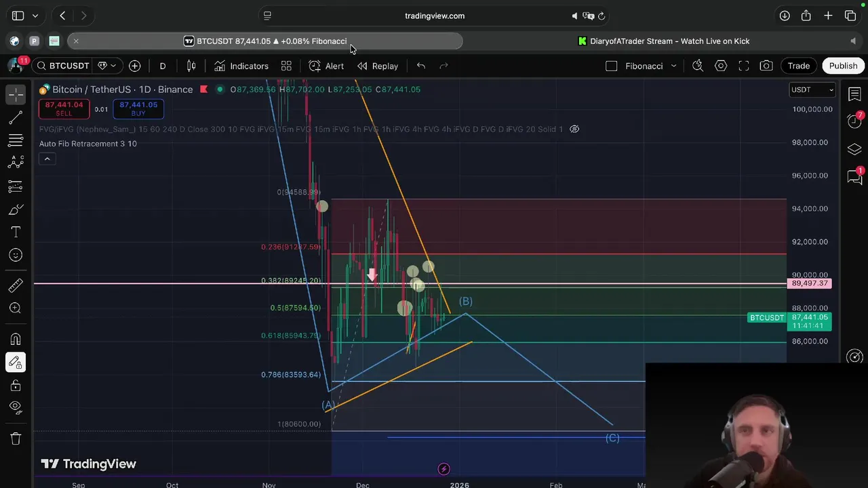Open the USDT currency dropdown
The image size is (868, 488).
click(812, 89)
